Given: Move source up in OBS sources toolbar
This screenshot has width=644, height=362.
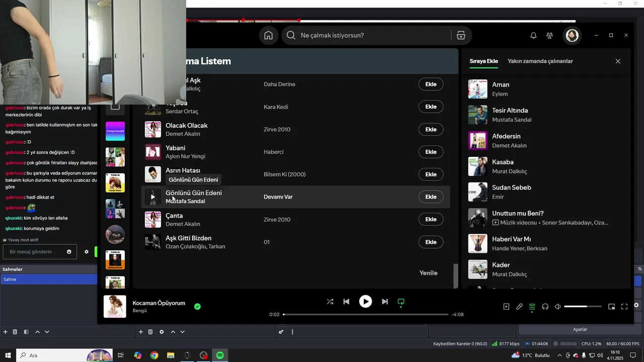Looking at the screenshot, I should [173, 332].
